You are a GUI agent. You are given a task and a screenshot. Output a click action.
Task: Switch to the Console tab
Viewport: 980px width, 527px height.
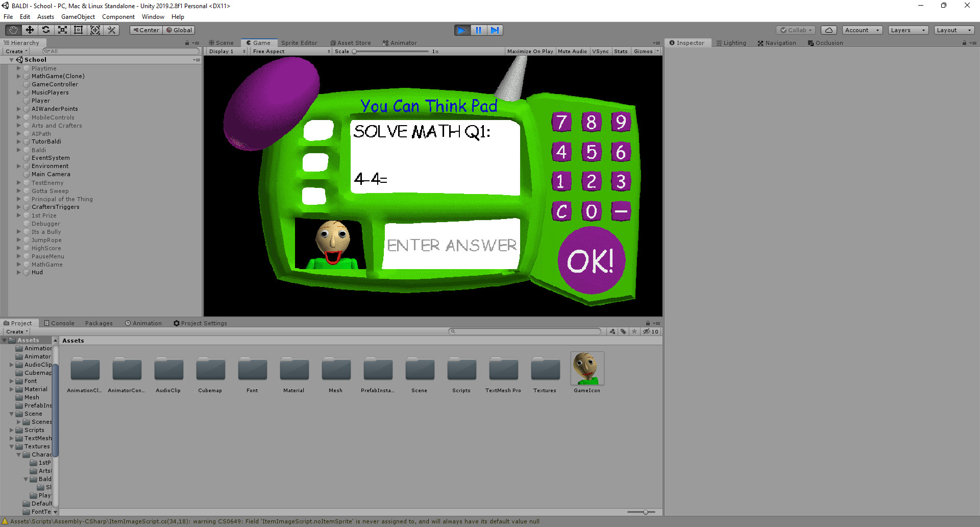click(x=59, y=323)
